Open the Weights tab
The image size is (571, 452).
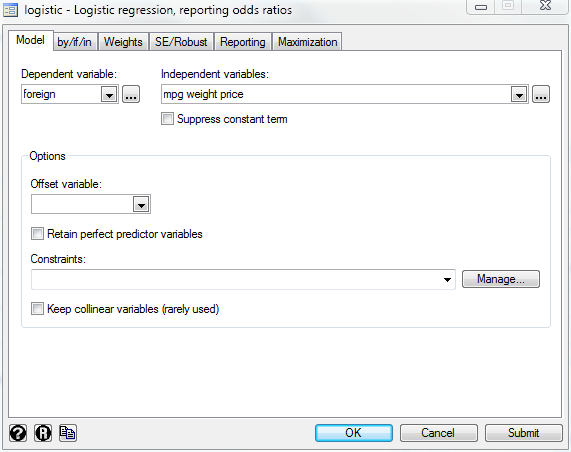click(x=123, y=42)
